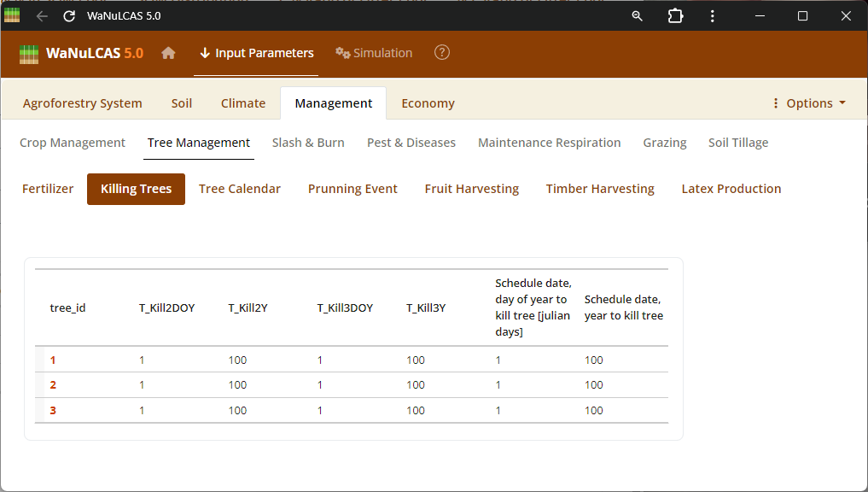Open the help question mark icon

[x=441, y=53]
